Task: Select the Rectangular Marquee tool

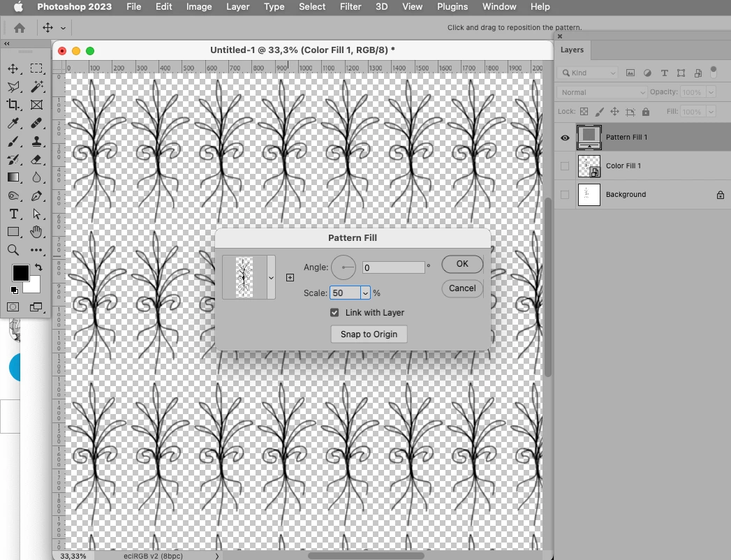Action: pos(36,68)
